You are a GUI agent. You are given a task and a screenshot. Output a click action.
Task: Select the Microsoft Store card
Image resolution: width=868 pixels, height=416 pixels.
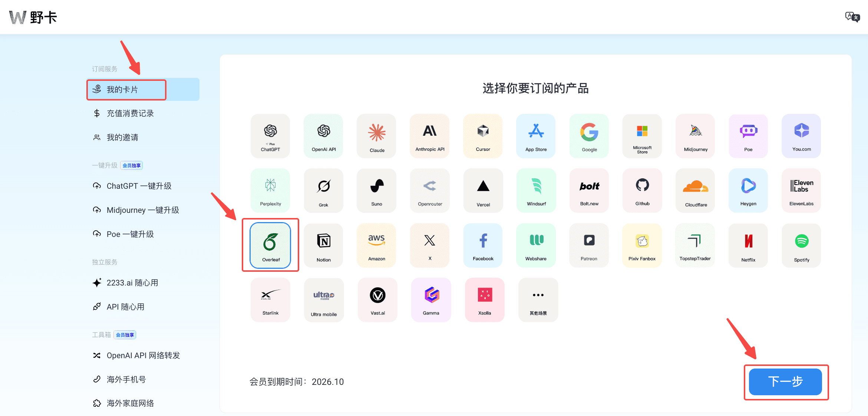click(642, 136)
